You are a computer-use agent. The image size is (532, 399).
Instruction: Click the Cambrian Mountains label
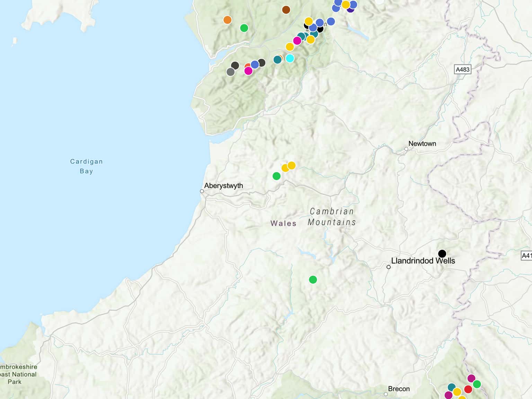(x=331, y=217)
